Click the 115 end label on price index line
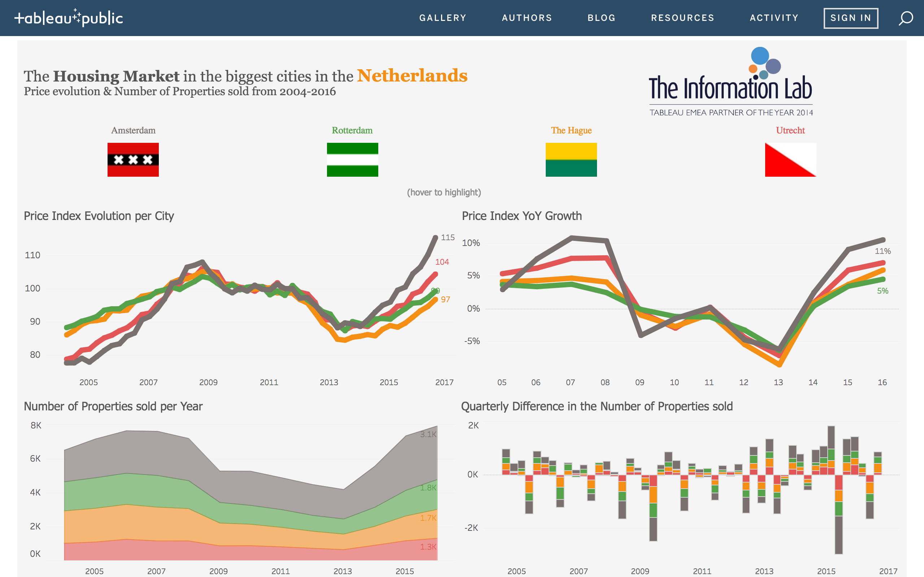 (448, 237)
